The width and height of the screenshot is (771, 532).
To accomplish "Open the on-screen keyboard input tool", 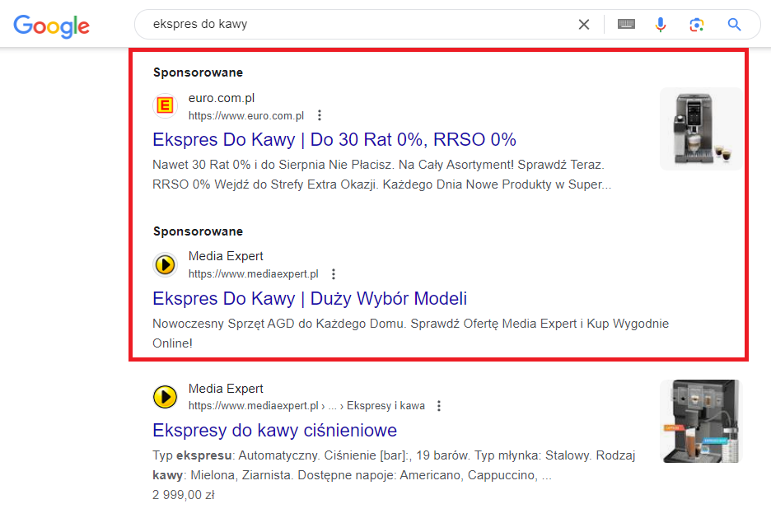I will pos(626,24).
